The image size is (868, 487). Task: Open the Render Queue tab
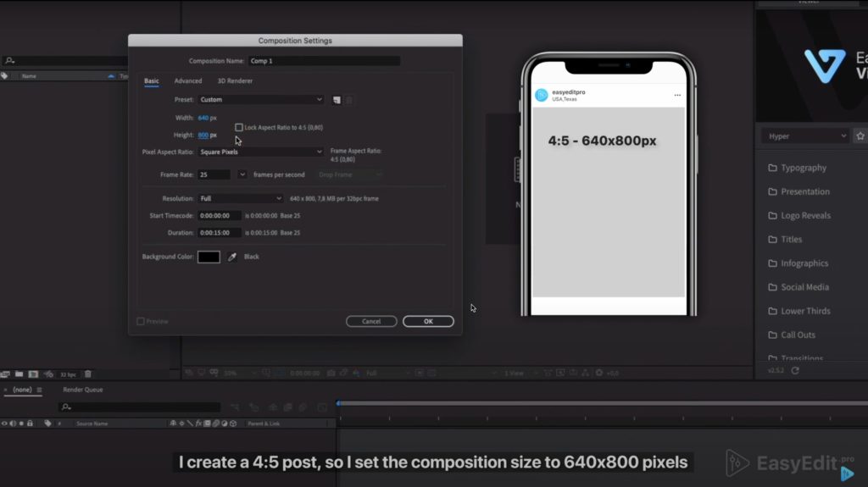(83, 390)
